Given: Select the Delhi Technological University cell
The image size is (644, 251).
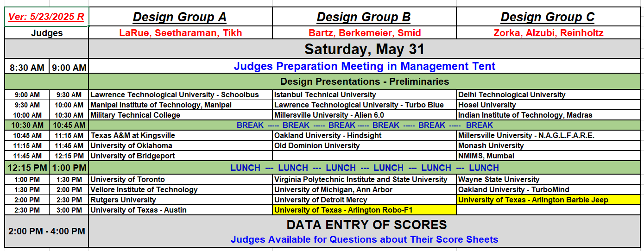Looking at the screenshot, I should [549, 94].
